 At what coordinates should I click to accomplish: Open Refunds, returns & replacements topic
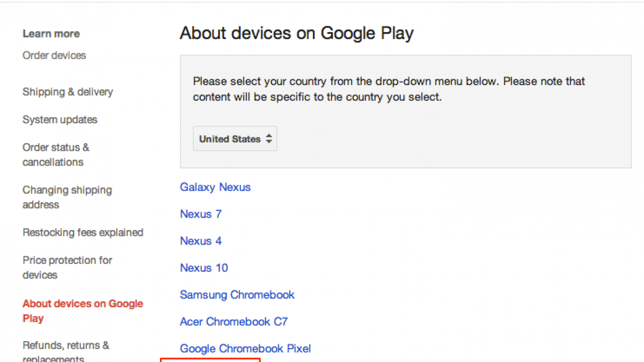[65, 351]
